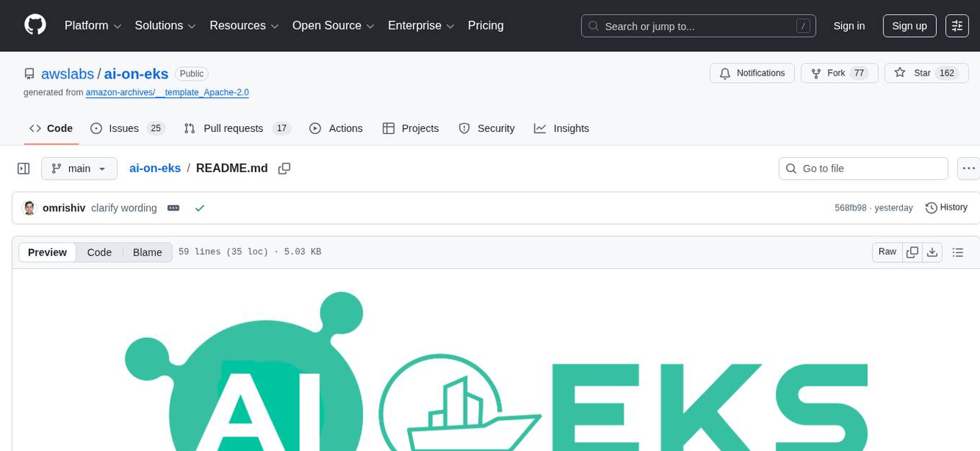Expand the commit status check mark

tap(200, 207)
